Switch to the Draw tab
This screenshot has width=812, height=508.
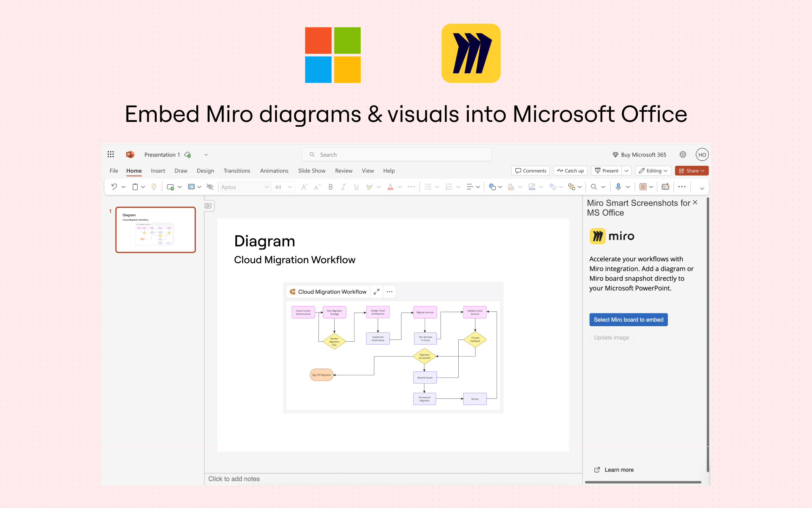pos(181,171)
